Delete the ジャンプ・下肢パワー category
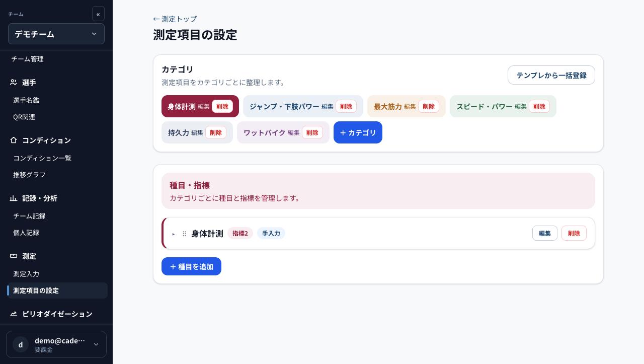 pyautogui.click(x=346, y=106)
